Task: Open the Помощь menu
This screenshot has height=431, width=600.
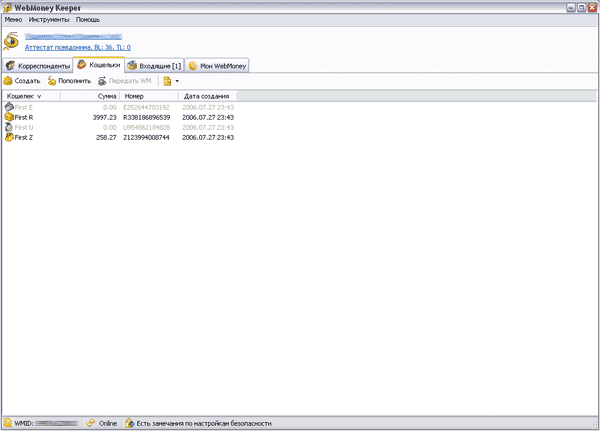Action: click(88, 20)
